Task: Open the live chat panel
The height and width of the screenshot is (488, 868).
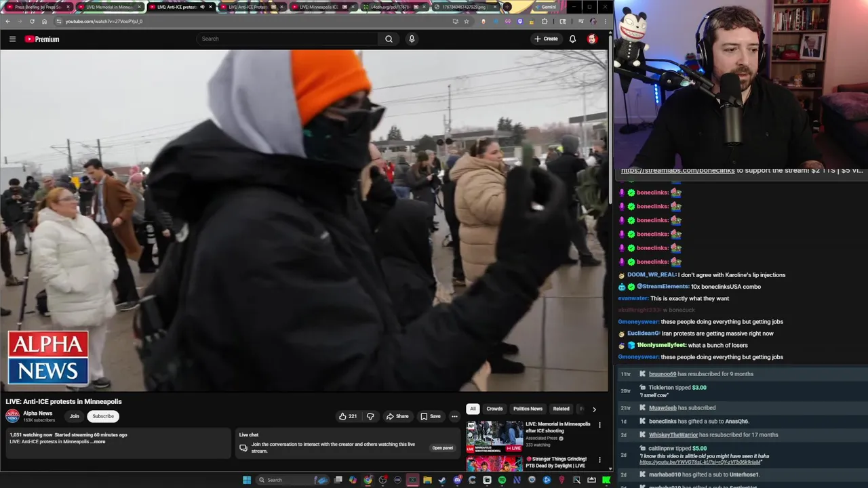Action: point(442,447)
